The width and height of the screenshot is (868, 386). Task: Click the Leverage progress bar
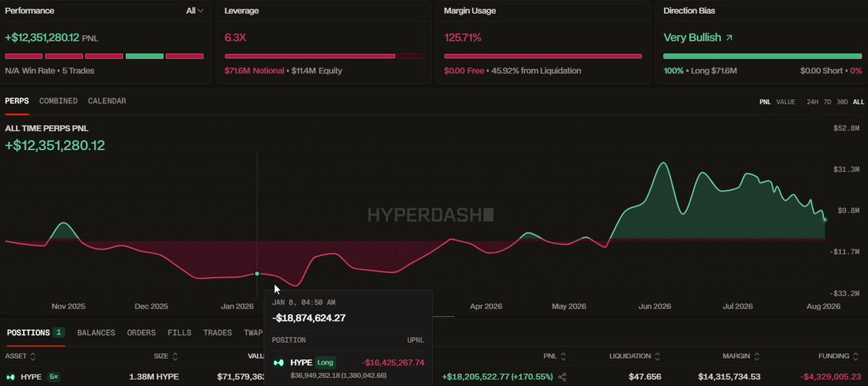(x=324, y=56)
